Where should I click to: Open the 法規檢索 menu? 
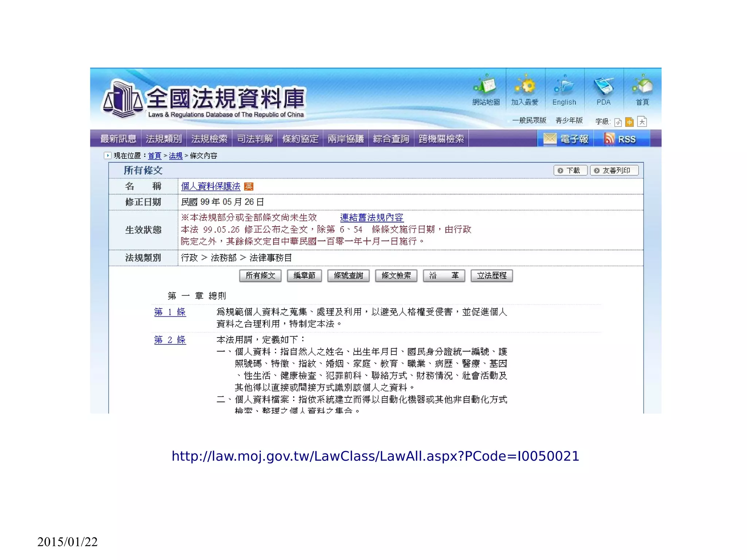[x=209, y=139]
